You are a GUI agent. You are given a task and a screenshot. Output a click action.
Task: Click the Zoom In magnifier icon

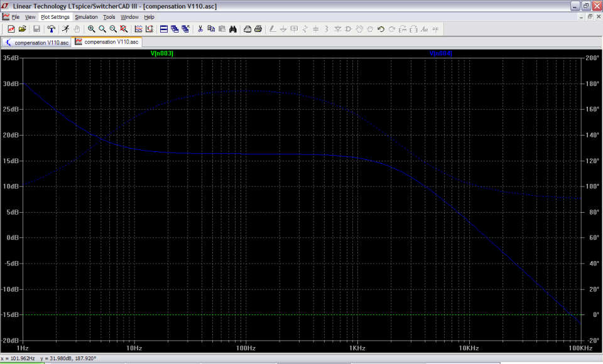click(91, 29)
